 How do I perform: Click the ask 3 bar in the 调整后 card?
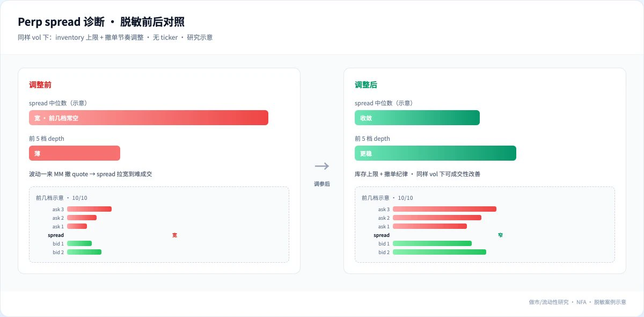[444, 209]
